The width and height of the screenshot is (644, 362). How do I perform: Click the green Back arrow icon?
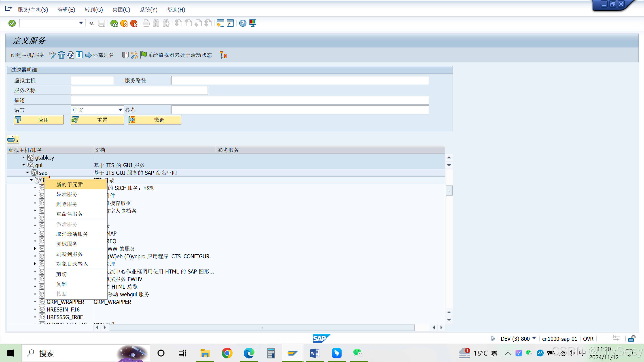[114, 23]
